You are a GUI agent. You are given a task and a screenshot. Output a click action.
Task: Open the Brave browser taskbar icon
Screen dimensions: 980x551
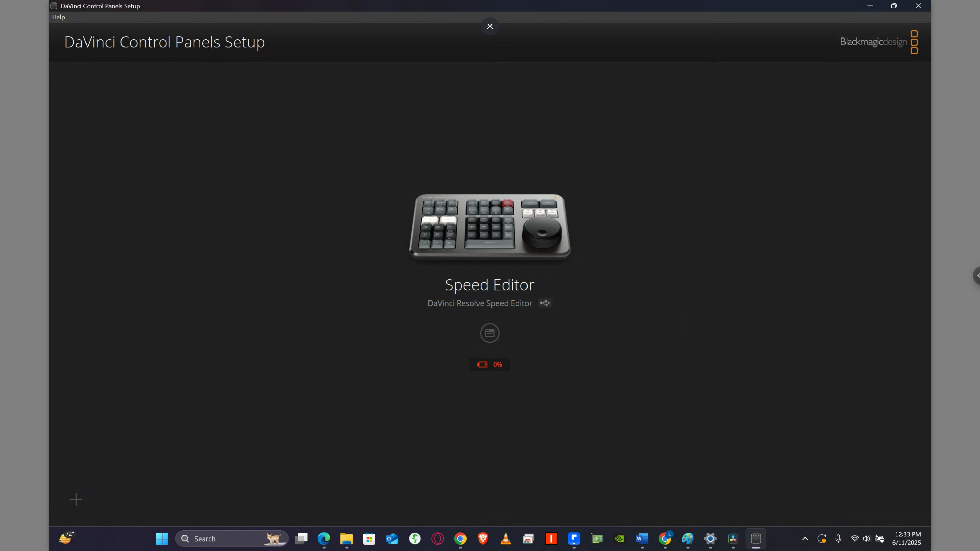click(483, 539)
